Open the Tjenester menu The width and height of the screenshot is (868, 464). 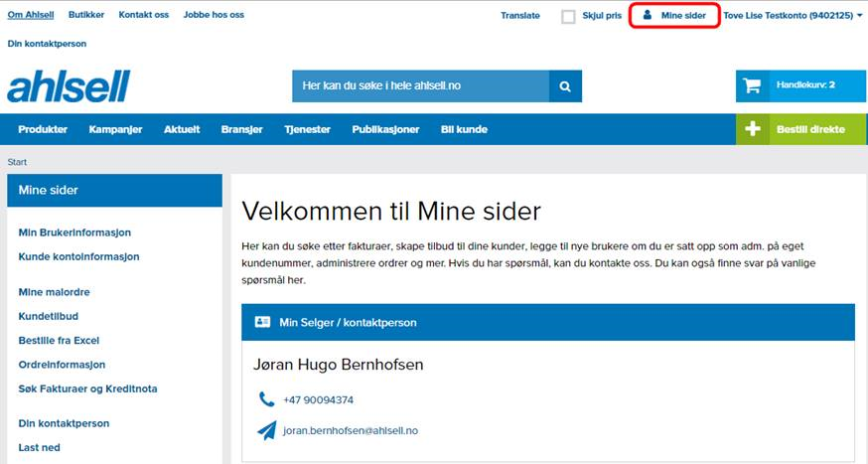pyautogui.click(x=307, y=129)
